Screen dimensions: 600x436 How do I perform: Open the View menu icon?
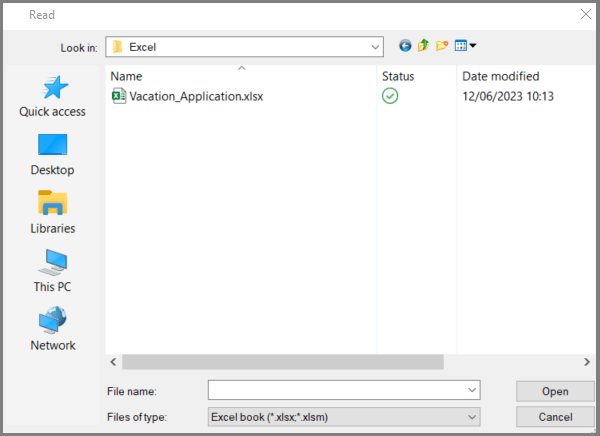pyautogui.click(x=465, y=46)
